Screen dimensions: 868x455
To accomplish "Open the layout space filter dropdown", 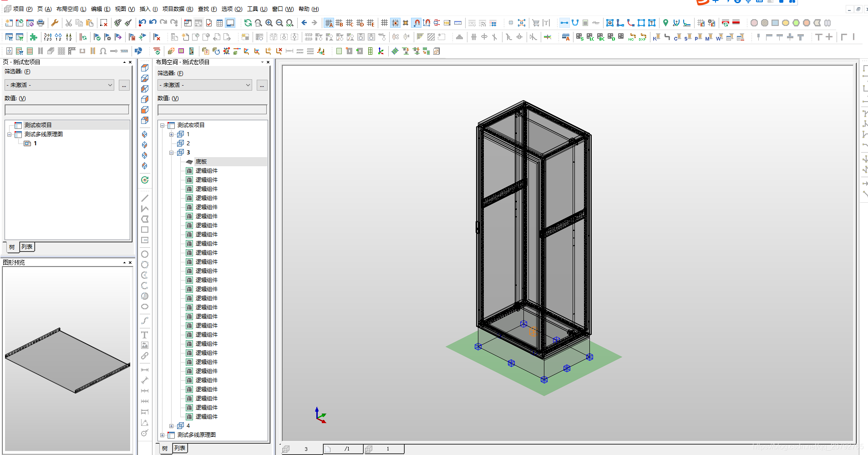I will tap(204, 85).
